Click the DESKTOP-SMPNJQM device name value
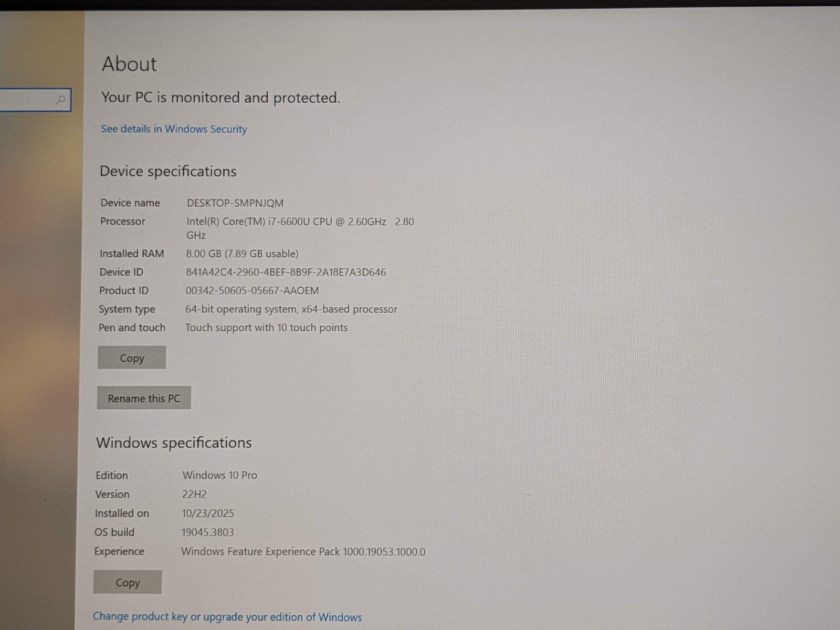This screenshot has width=840, height=630. coord(235,203)
